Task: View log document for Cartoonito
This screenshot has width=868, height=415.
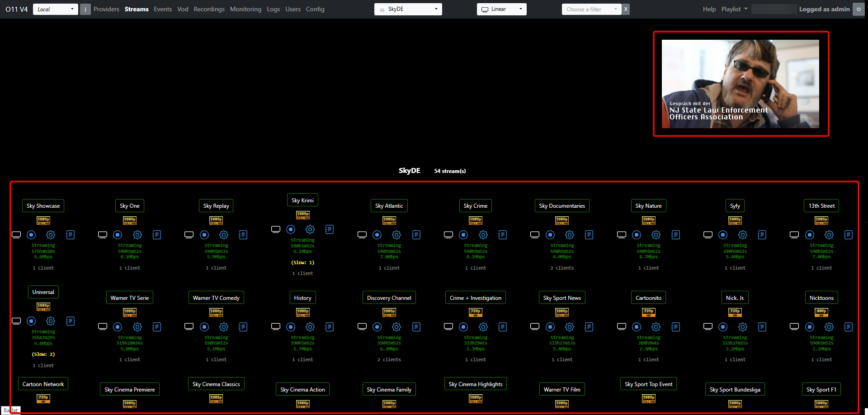Action: tap(675, 326)
